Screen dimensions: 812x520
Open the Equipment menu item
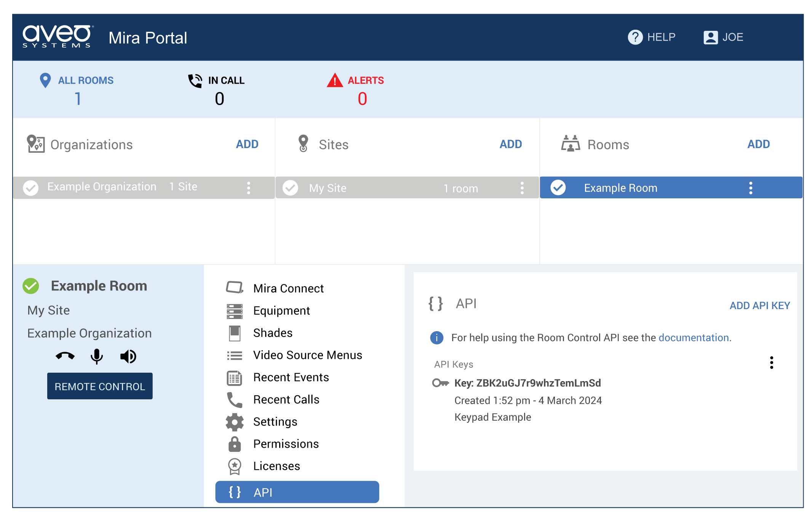tap(281, 311)
